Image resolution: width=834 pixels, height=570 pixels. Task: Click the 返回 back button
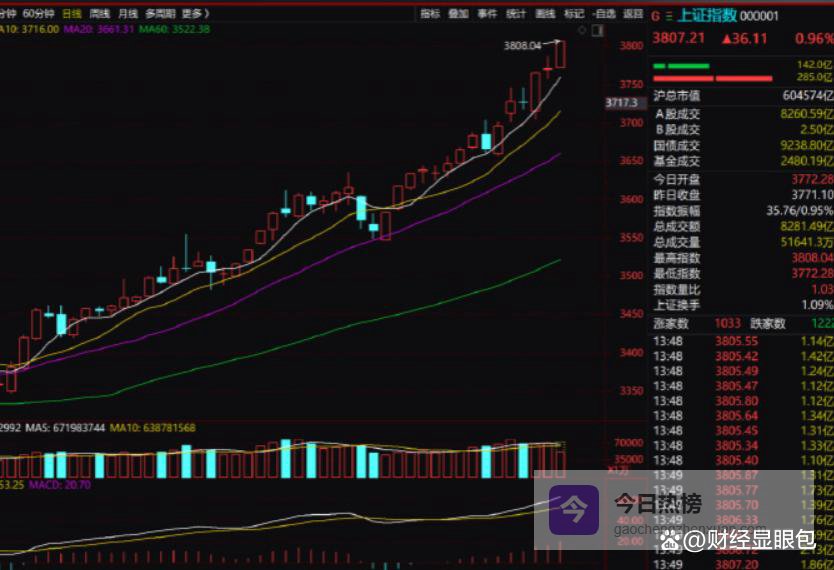coord(633,14)
